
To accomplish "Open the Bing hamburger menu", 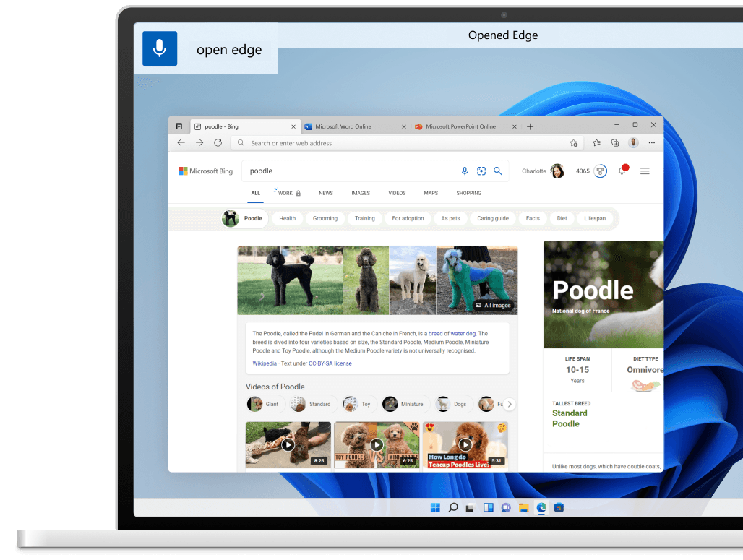I will (x=645, y=171).
